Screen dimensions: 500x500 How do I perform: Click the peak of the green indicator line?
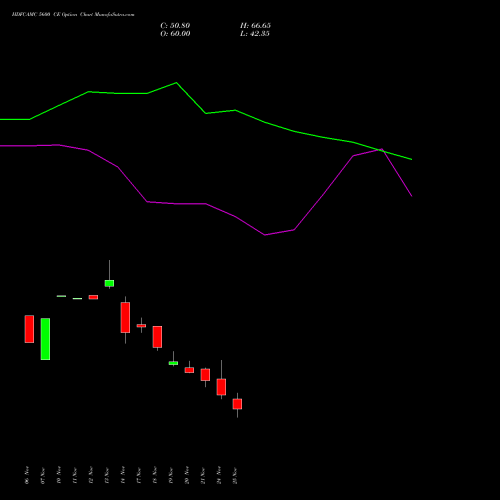176,83
